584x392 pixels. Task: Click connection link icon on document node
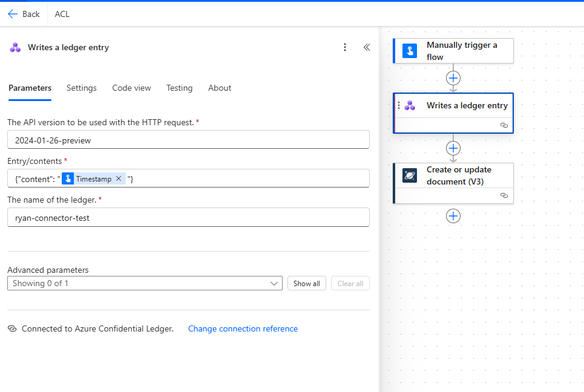pyautogui.click(x=504, y=195)
